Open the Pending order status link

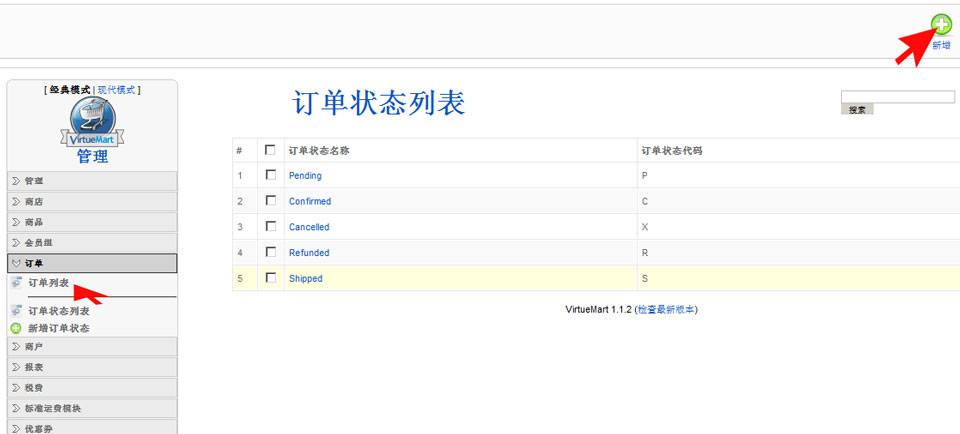point(305,176)
